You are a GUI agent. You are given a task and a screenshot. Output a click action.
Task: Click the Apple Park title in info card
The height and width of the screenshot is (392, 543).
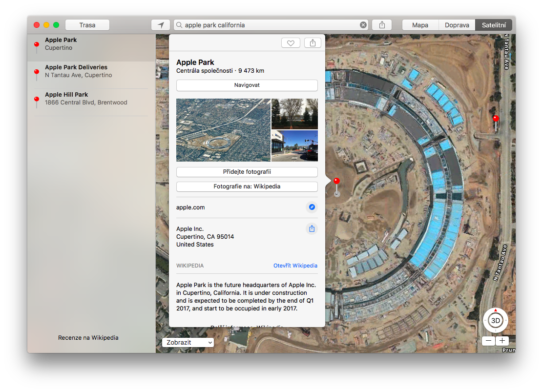click(x=195, y=62)
